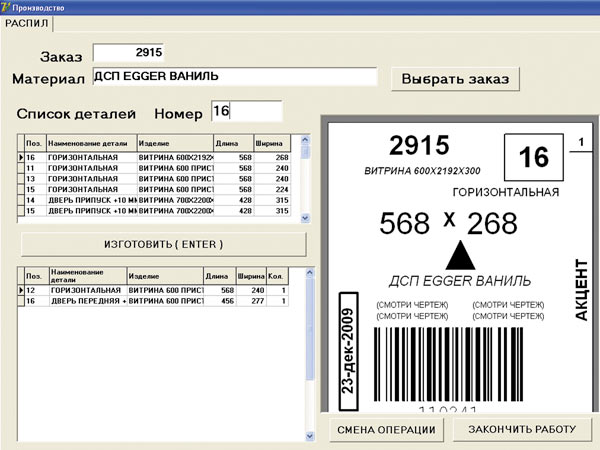Click the date 23-дек-2009 on the label
The height and width of the screenshot is (450, 600).
349,351
